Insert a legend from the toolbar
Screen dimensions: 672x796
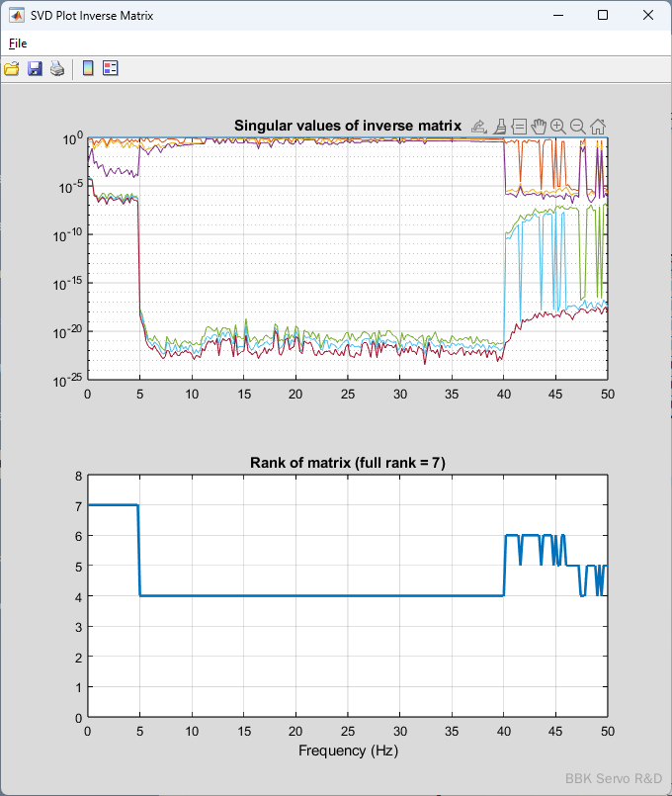pos(110,68)
